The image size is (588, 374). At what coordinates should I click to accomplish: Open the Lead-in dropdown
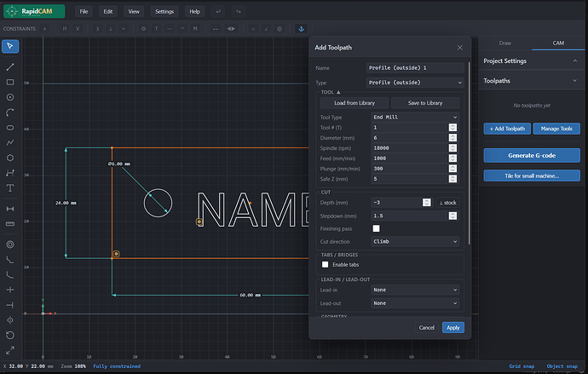[415, 290]
